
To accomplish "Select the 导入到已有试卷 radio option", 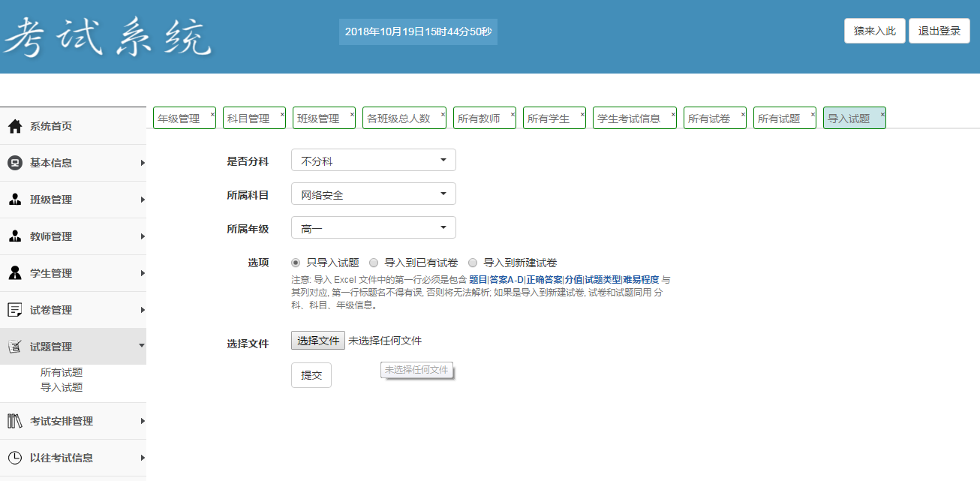I will click(x=374, y=263).
